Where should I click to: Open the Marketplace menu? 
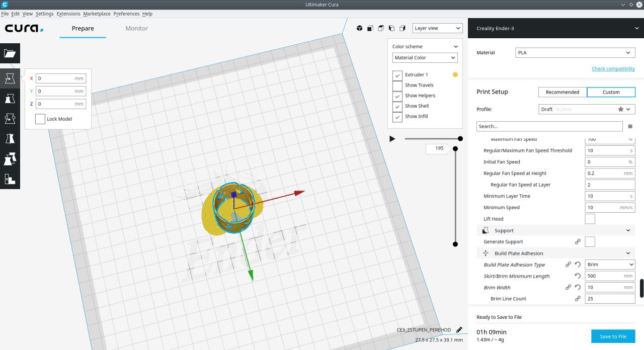pos(97,14)
